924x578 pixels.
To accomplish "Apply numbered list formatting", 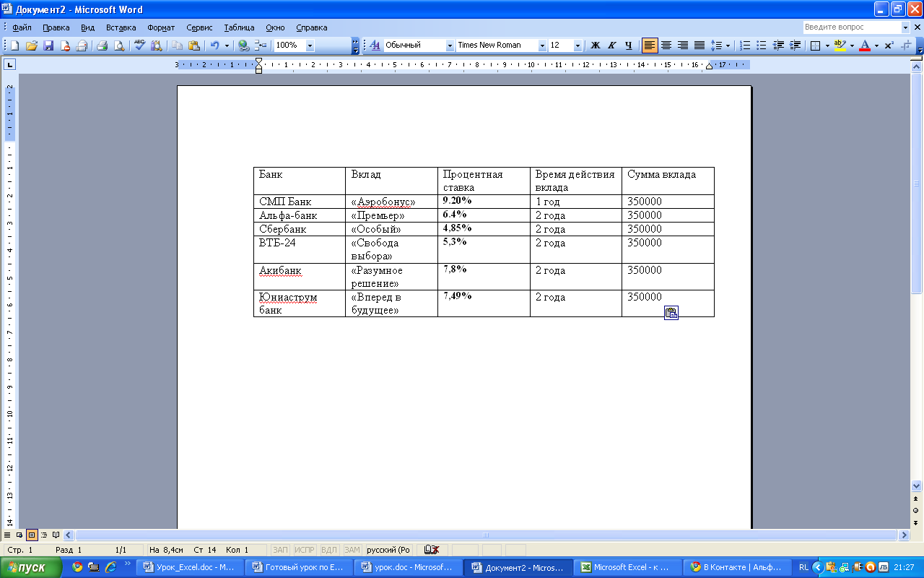I will [746, 45].
